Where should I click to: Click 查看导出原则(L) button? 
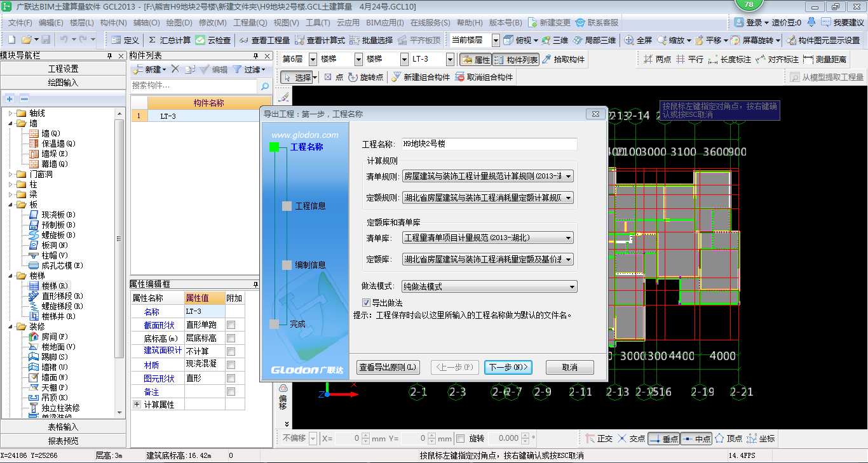click(x=388, y=367)
